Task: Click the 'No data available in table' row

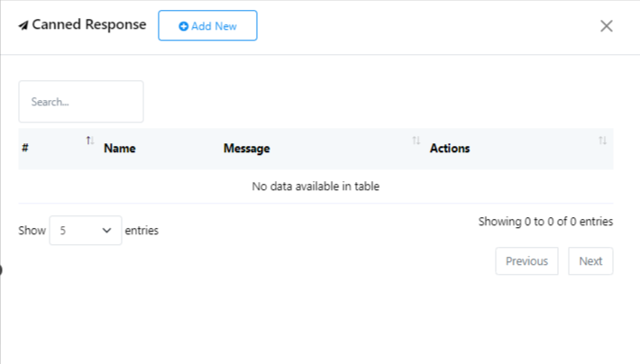Action: coord(315,187)
